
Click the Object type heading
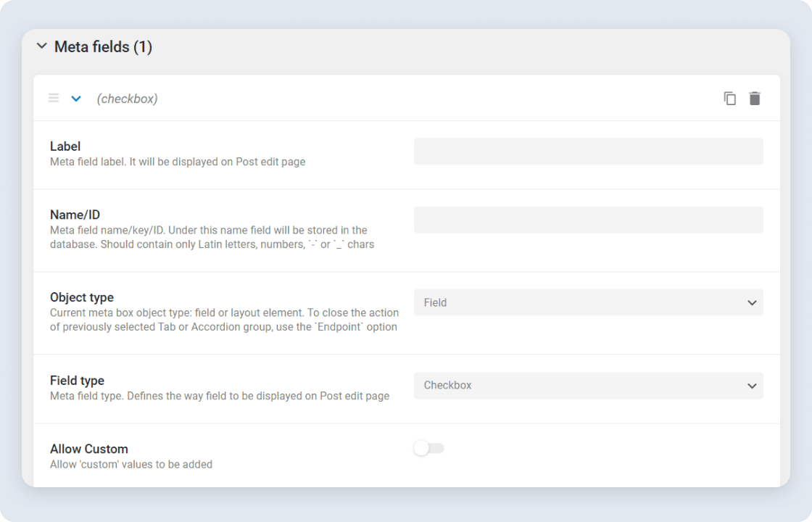[x=82, y=298]
